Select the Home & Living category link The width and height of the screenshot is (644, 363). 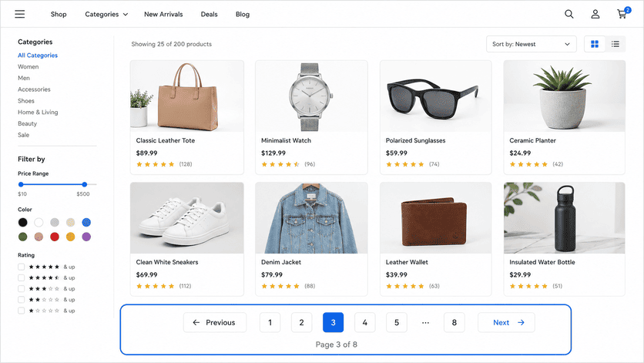(38, 113)
